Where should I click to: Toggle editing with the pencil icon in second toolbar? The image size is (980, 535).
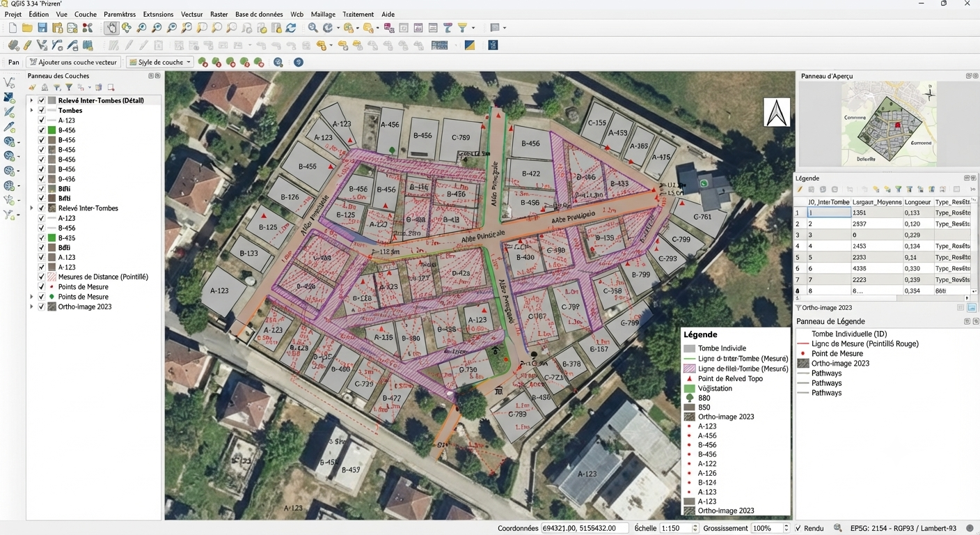click(27, 45)
